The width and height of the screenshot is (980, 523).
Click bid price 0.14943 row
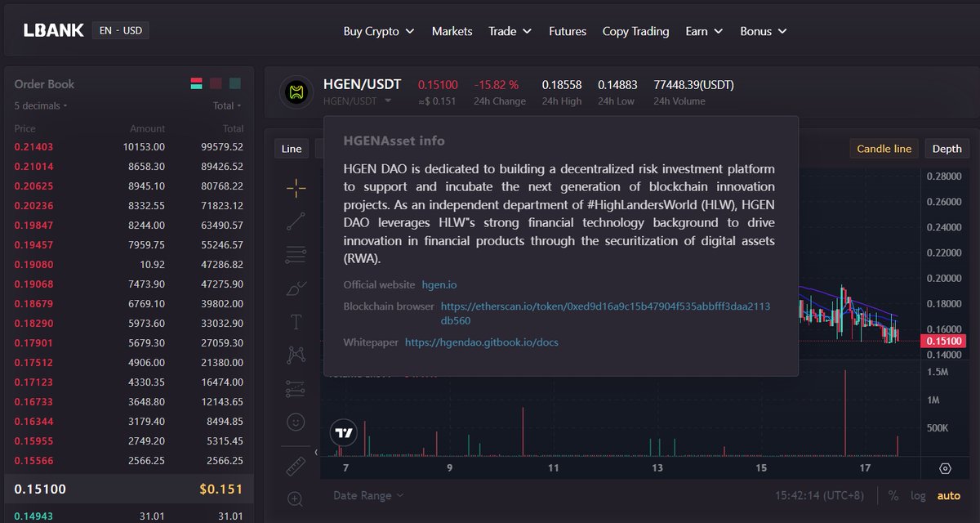click(x=129, y=516)
